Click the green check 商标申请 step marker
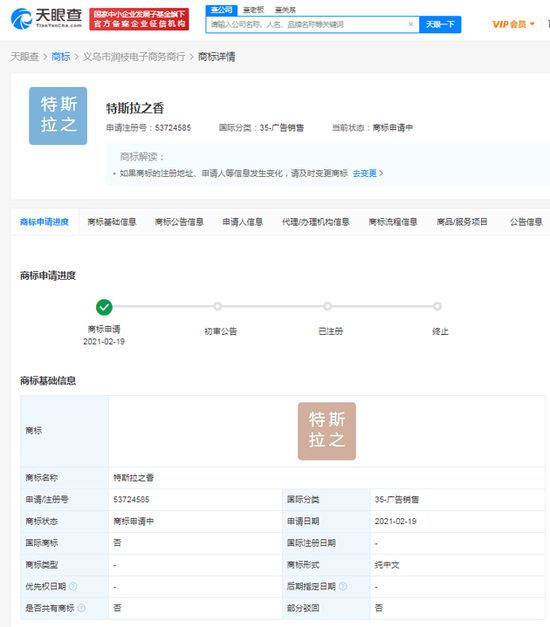The height and width of the screenshot is (627, 550). [104, 307]
